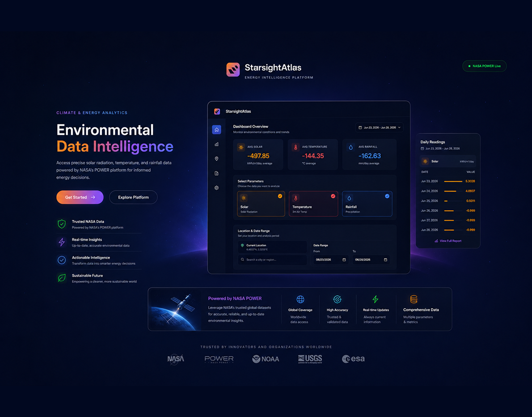Click the NOAA logo
The width and height of the screenshot is (532, 417).
click(x=266, y=359)
